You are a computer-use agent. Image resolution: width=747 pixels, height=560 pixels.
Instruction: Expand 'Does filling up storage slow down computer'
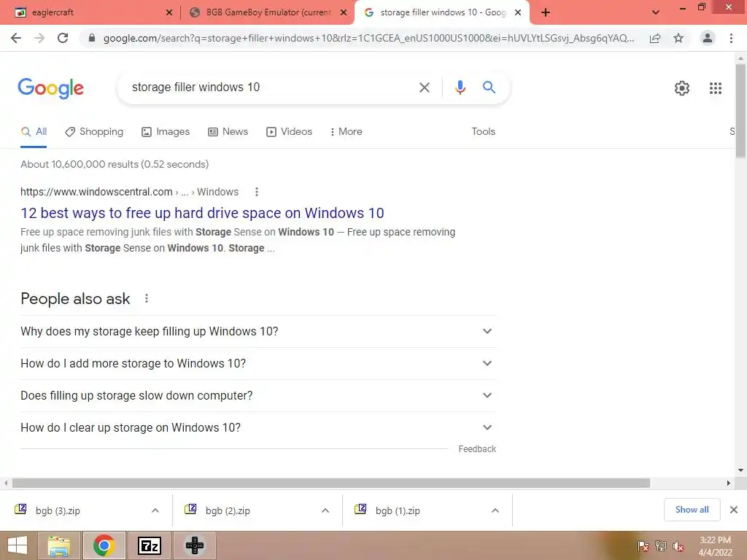click(258, 396)
